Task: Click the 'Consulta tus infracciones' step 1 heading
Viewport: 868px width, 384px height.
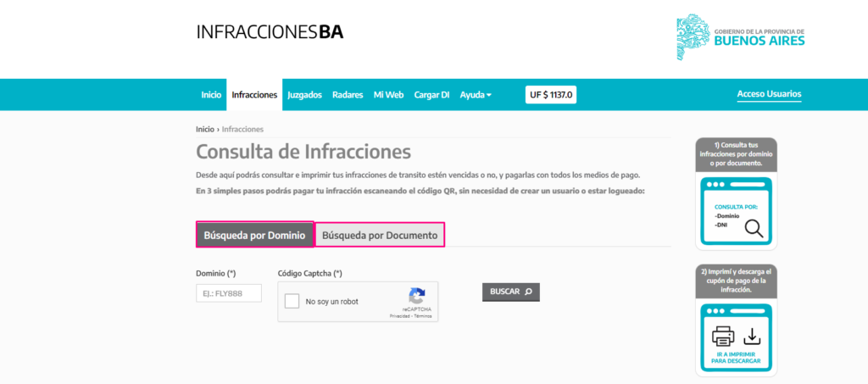Action: coord(737,154)
